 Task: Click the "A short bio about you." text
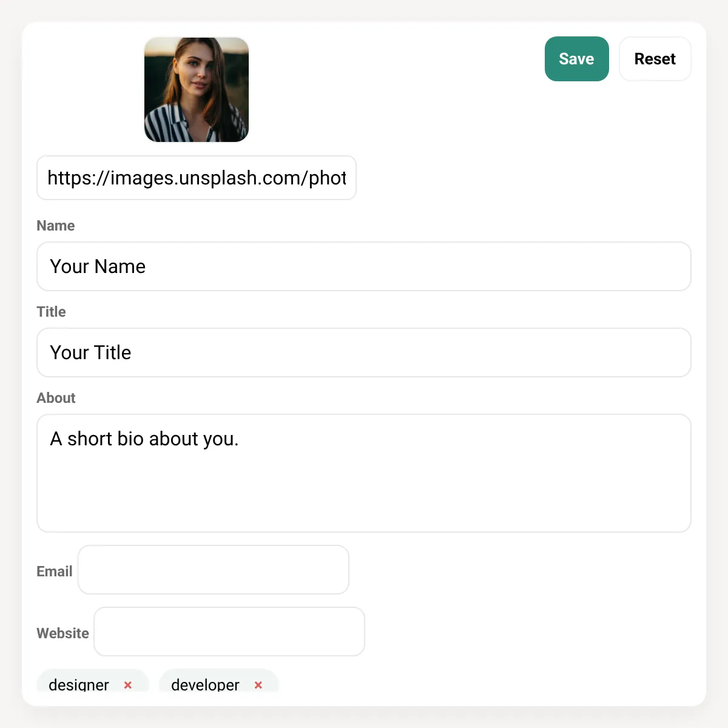tap(144, 439)
